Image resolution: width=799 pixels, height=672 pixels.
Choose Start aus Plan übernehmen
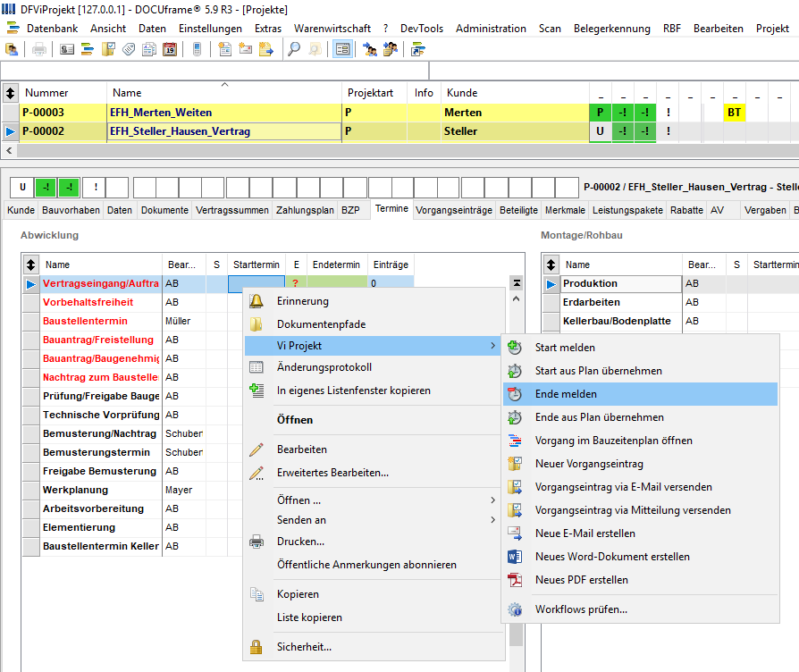640,371
